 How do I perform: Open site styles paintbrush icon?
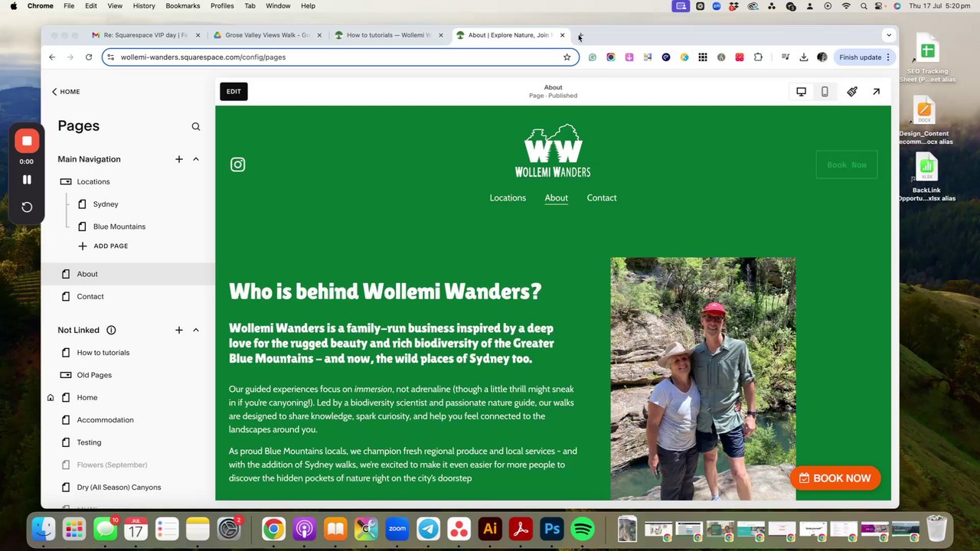[852, 92]
